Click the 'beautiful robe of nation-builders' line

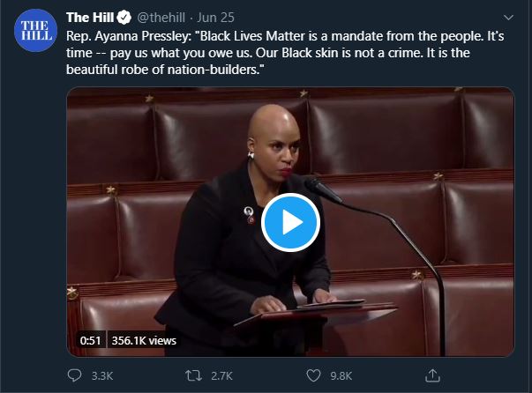[x=165, y=70]
